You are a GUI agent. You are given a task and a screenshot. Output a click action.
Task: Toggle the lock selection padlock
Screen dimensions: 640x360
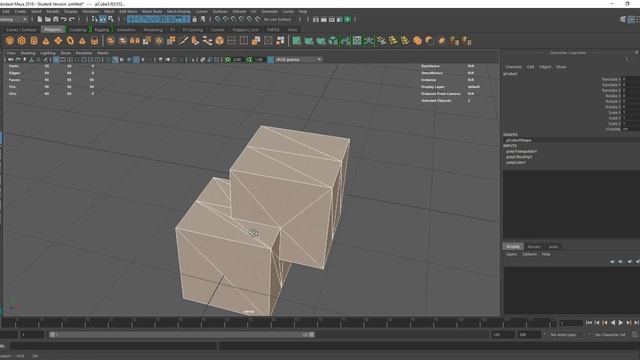195,19
